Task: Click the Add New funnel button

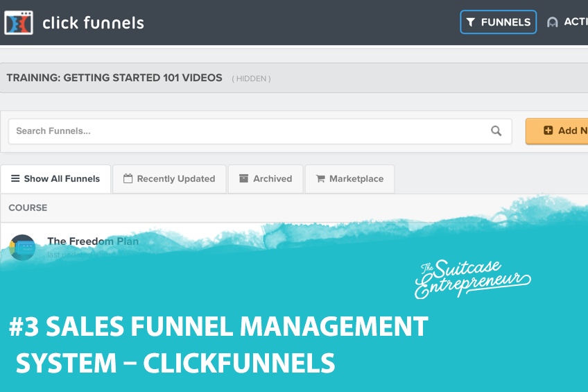Action: 557,131
